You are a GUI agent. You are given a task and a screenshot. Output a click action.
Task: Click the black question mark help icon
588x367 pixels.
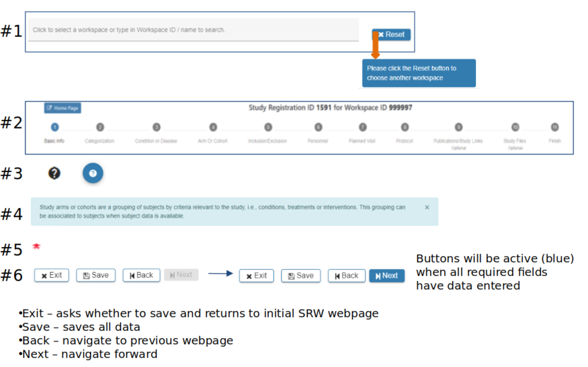(x=54, y=173)
